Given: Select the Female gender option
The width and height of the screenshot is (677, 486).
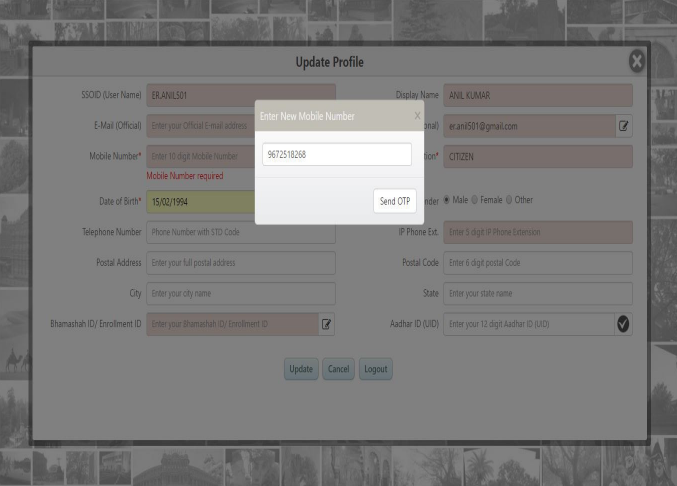Looking at the screenshot, I should pos(475,200).
